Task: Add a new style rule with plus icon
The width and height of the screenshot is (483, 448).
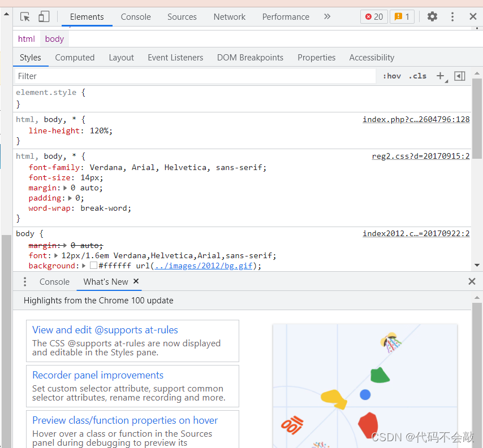Action: point(441,76)
